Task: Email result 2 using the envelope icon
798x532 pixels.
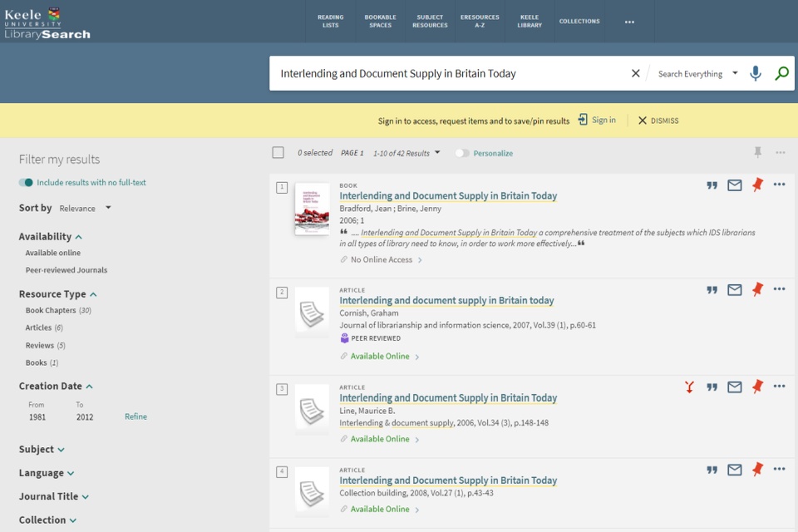Action: (x=734, y=290)
